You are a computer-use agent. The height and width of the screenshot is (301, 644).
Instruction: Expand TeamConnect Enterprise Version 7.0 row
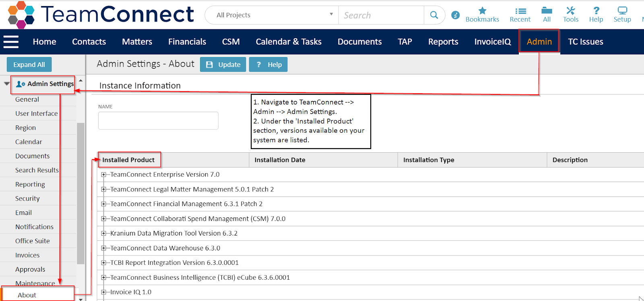tap(103, 175)
